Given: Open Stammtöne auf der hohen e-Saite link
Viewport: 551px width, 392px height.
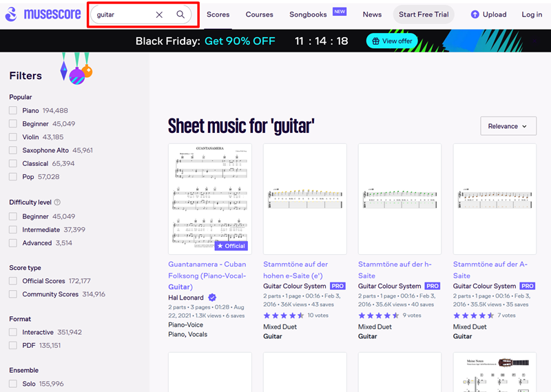Looking at the screenshot, I should point(295,269).
